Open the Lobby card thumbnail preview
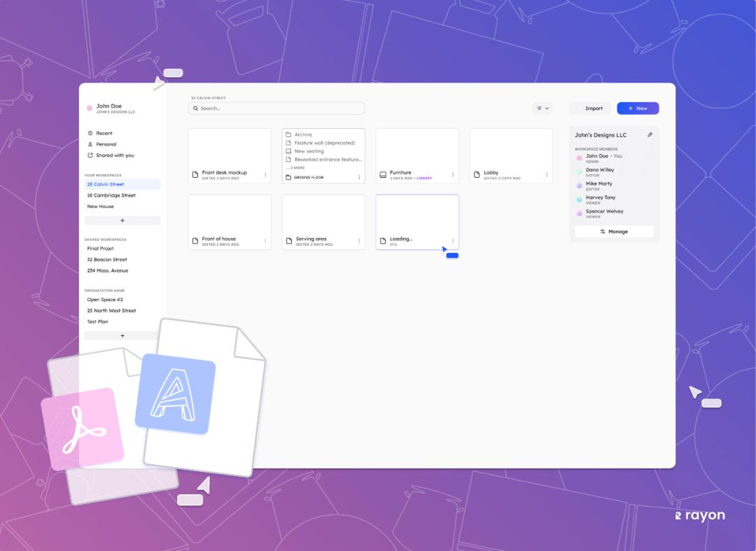Screen dimensions: 756x551 pos(511,148)
